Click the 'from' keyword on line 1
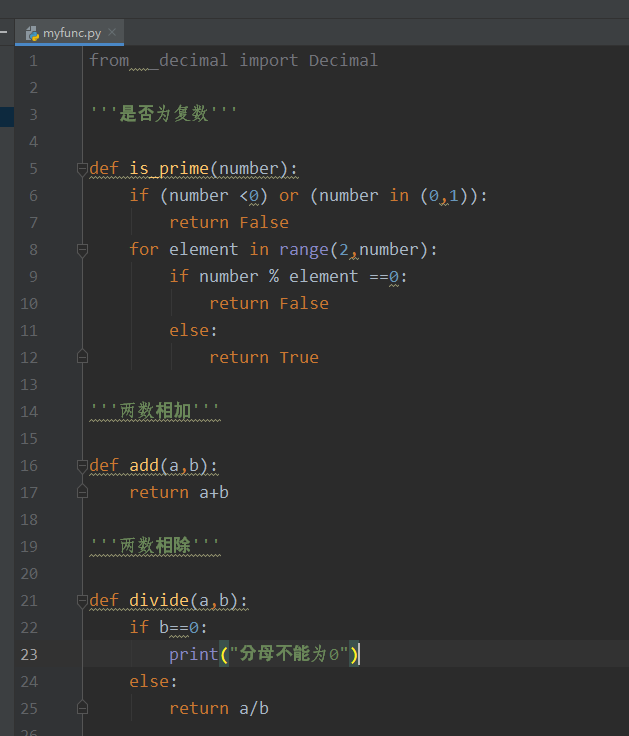 click(x=109, y=61)
